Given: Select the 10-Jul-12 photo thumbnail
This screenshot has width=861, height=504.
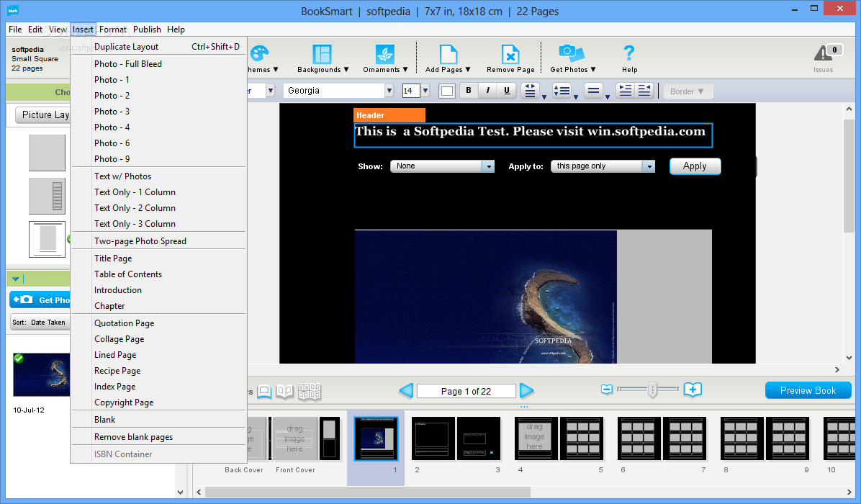Looking at the screenshot, I should pyautogui.click(x=42, y=374).
